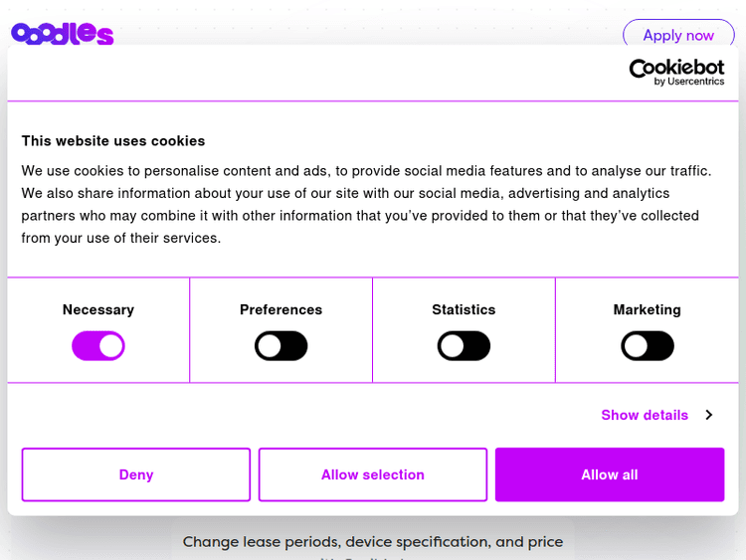Click the Apply now button

point(678,35)
